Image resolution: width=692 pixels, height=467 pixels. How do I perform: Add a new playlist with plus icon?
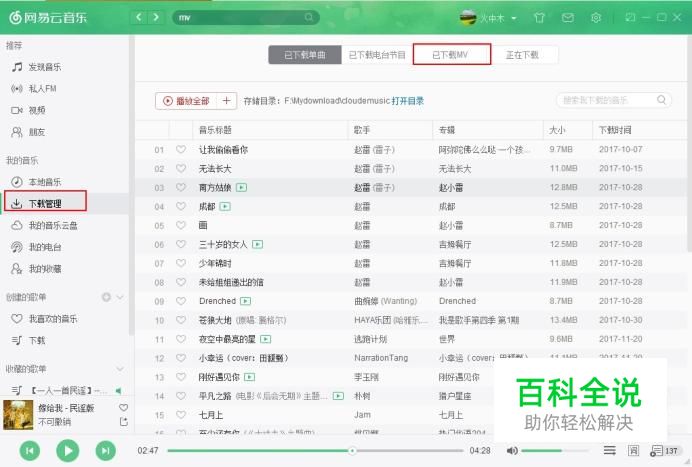[x=106, y=297]
